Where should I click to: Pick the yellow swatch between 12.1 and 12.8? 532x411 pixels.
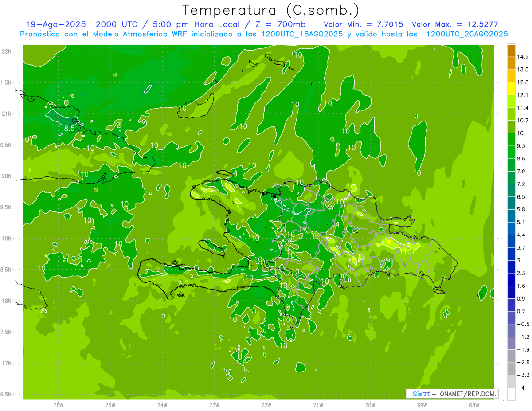pyautogui.click(x=511, y=89)
